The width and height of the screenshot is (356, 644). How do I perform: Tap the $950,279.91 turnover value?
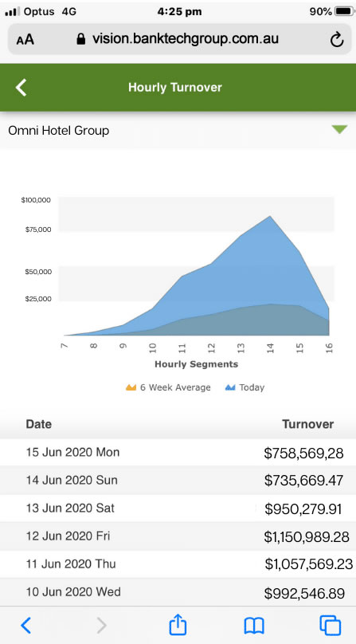pos(303,509)
